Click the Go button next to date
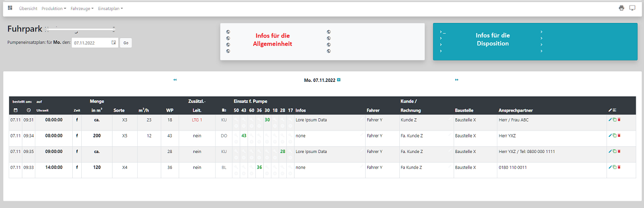Screen dimensions: 644x208 (125, 43)
